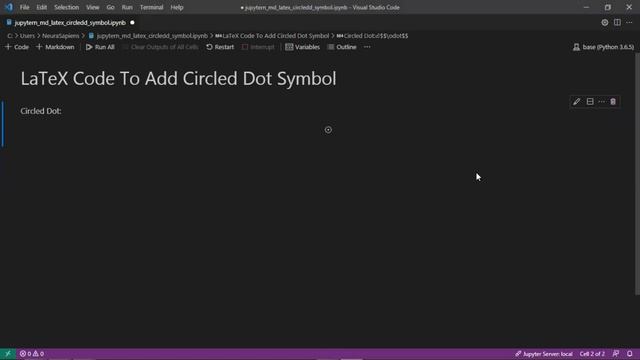Add a new Code cell
The image size is (640, 360).
pos(17,47)
